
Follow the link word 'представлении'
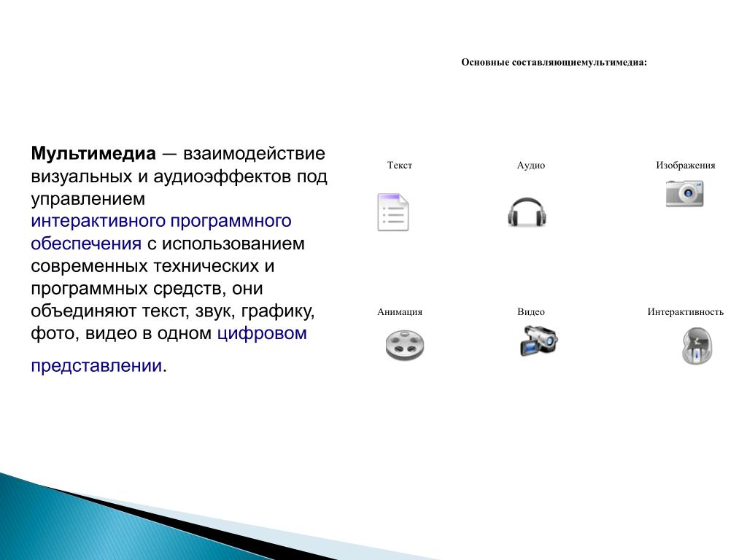click(96, 365)
